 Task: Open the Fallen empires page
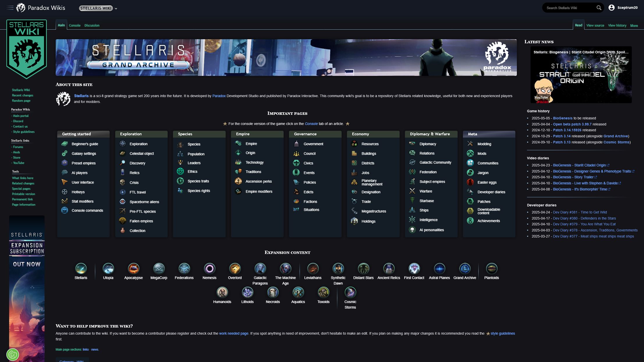[141, 221]
